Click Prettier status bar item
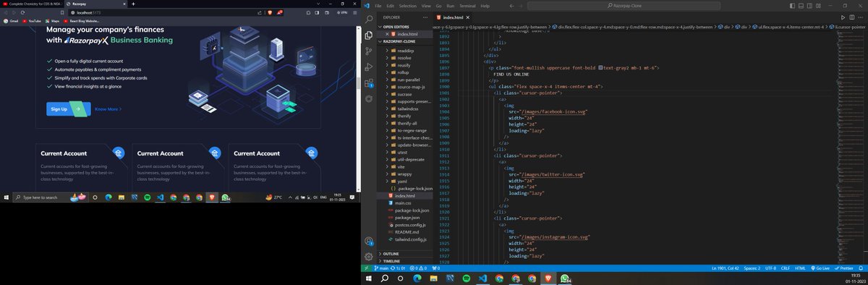The image size is (868, 285). (844, 268)
